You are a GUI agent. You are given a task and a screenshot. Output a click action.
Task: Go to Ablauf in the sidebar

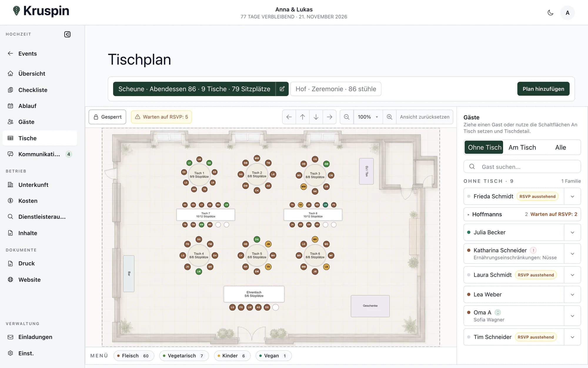click(x=40, y=106)
